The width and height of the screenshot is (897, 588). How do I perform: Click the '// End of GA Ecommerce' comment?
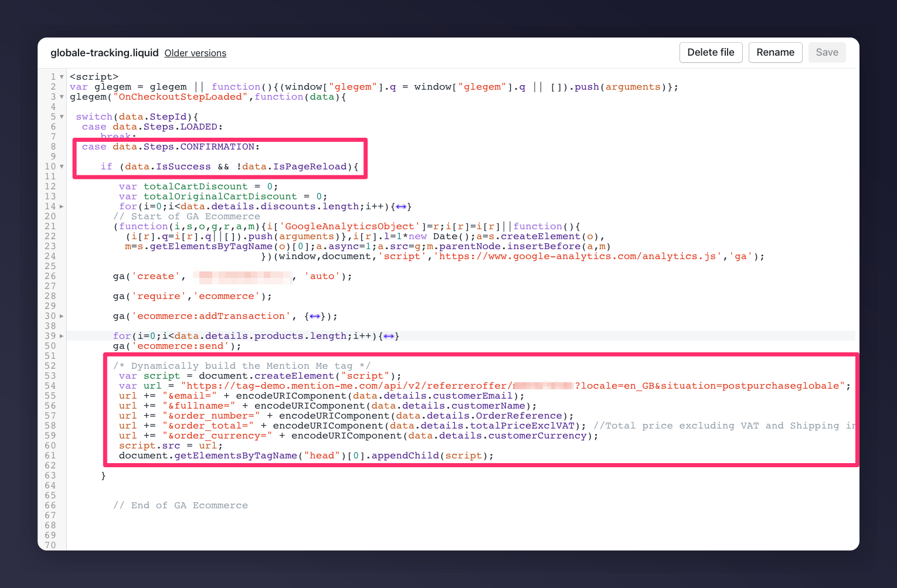181,505
